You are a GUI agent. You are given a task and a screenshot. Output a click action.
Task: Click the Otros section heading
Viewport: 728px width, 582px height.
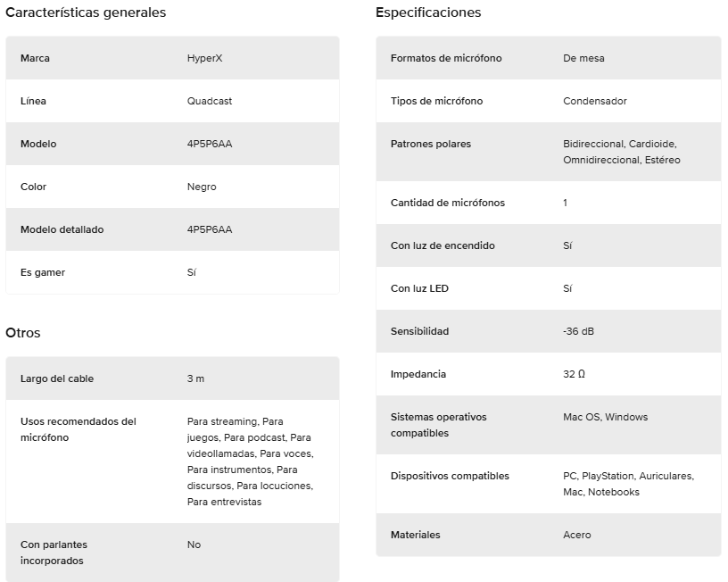pos(23,333)
